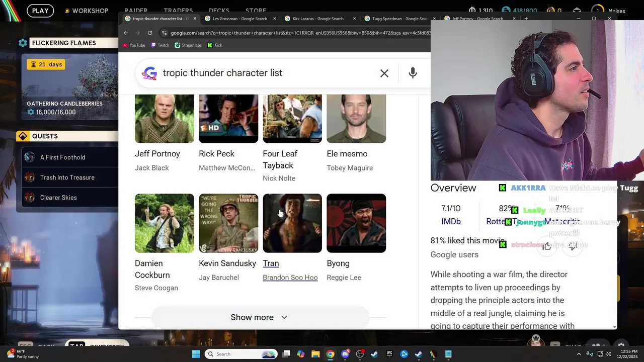Open the Ele mesmo Tobey Maguire thumbnail
644x362 pixels.
(356, 118)
